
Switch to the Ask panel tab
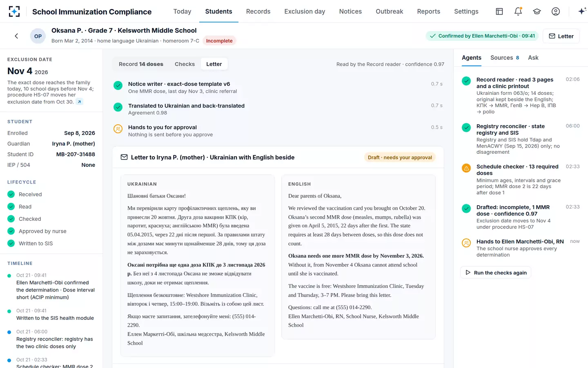tap(533, 58)
